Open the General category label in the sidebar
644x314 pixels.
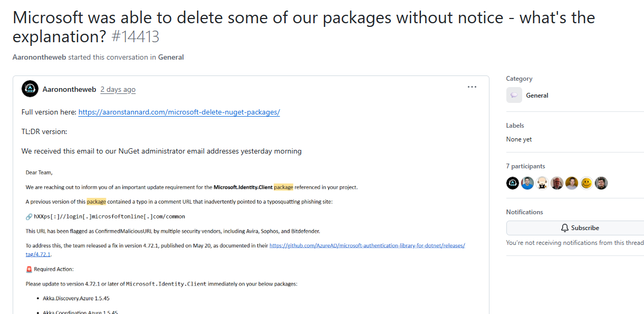click(x=537, y=96)
